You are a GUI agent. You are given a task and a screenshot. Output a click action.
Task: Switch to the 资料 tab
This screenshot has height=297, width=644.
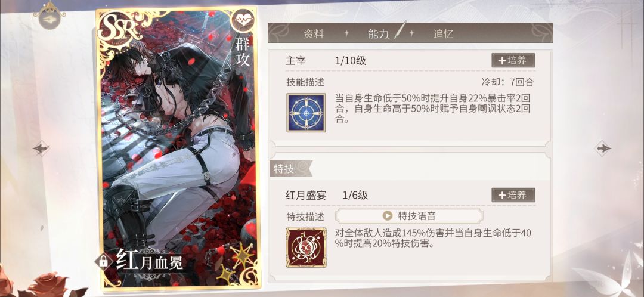[314, 33]
